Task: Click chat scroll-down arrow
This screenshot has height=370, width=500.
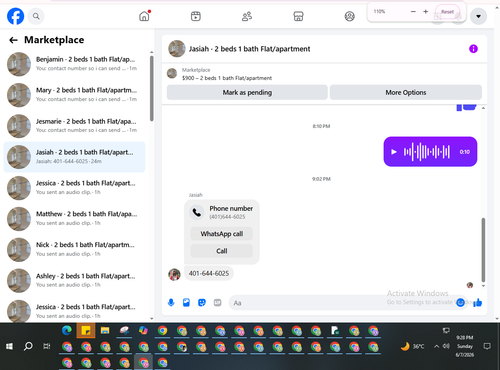Action: tap(483, 286)
